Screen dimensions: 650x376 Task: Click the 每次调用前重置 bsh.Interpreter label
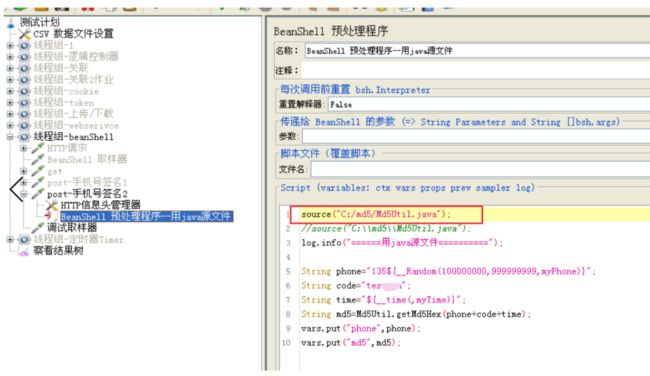[x=355, y=90]
